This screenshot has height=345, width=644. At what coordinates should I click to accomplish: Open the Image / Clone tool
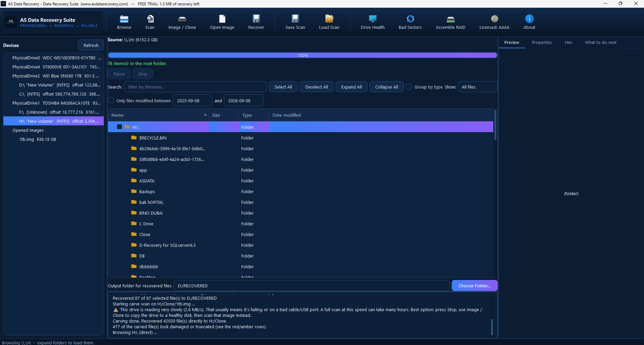(x=182, y=22)
